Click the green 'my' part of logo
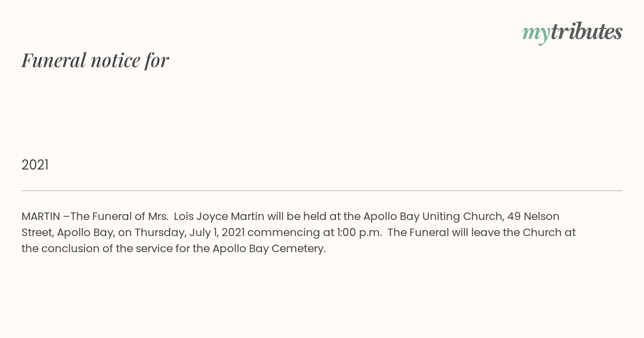 (536, 33)
